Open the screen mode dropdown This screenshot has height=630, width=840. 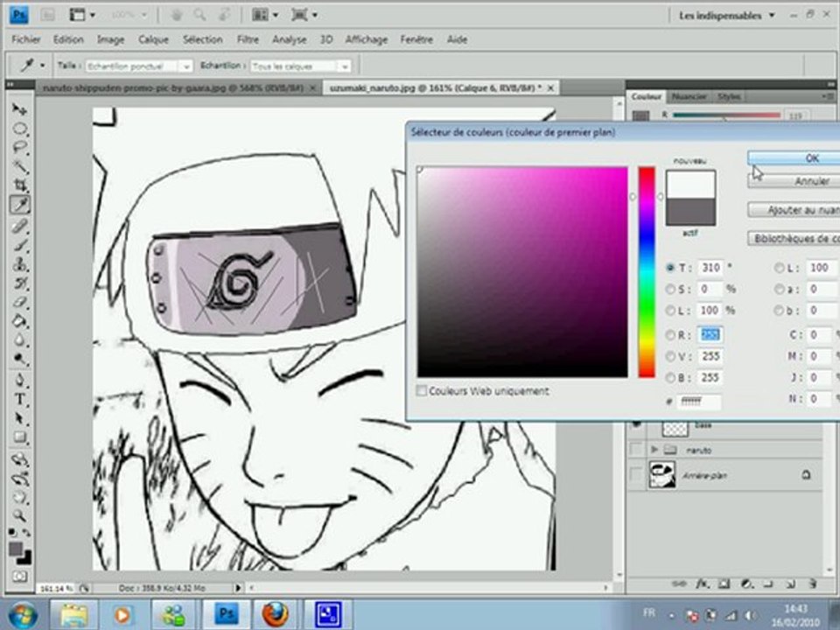pos(304,15)
